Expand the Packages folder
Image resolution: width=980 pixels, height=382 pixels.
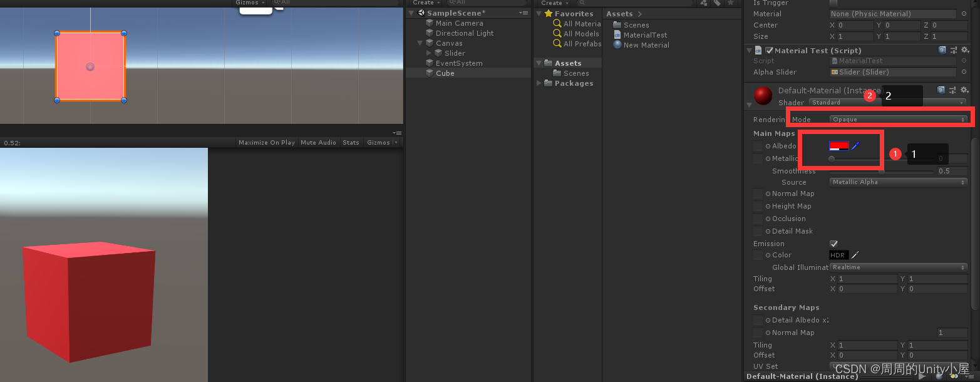[x=540, y=83]
